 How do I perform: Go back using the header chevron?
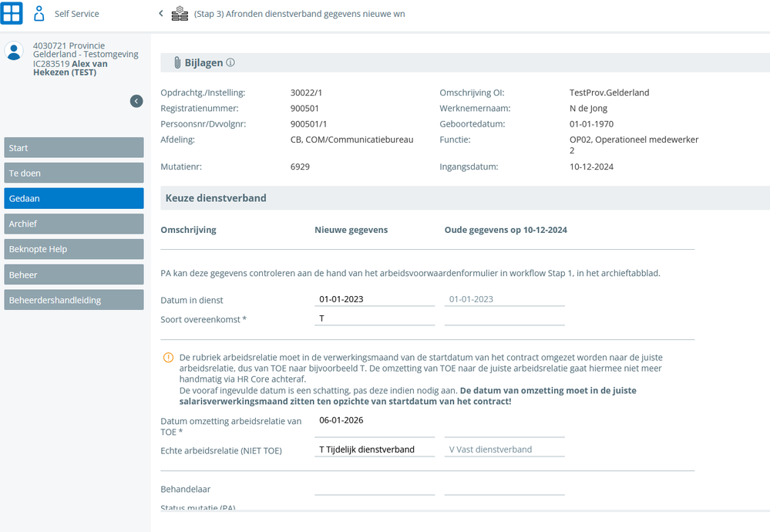[x=160, y=13]
